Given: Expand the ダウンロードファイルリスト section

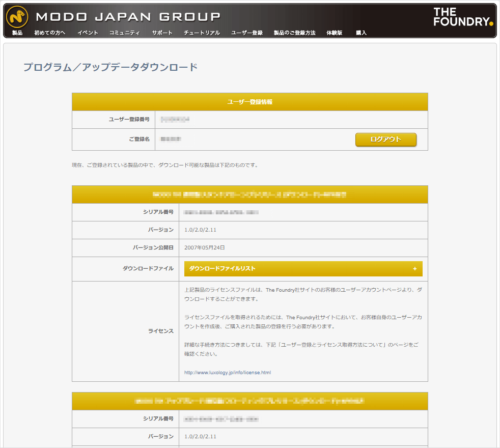Looking at the screenshot, I should [303, 269].
